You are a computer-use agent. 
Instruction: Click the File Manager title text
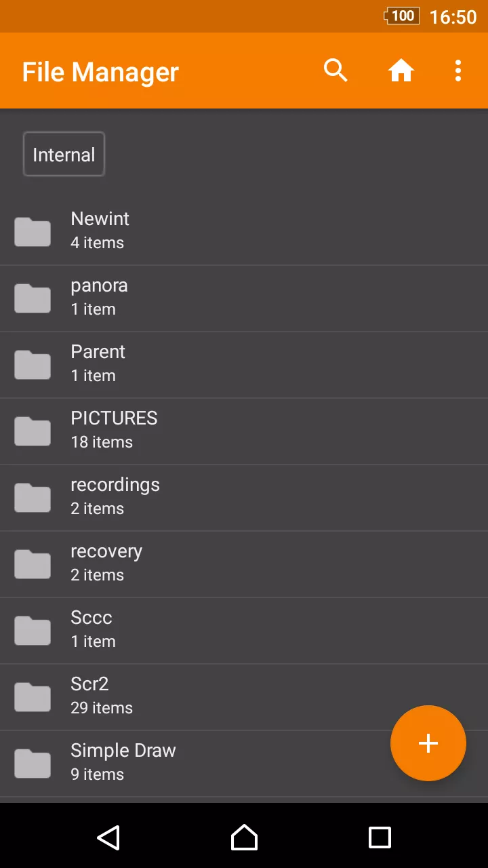[100, 72]
